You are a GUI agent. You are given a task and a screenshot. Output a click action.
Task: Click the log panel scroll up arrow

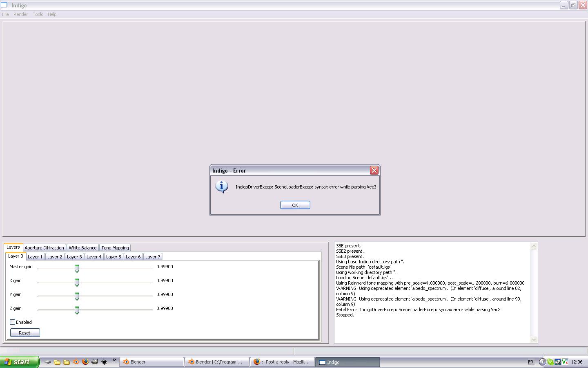point(534,246)
